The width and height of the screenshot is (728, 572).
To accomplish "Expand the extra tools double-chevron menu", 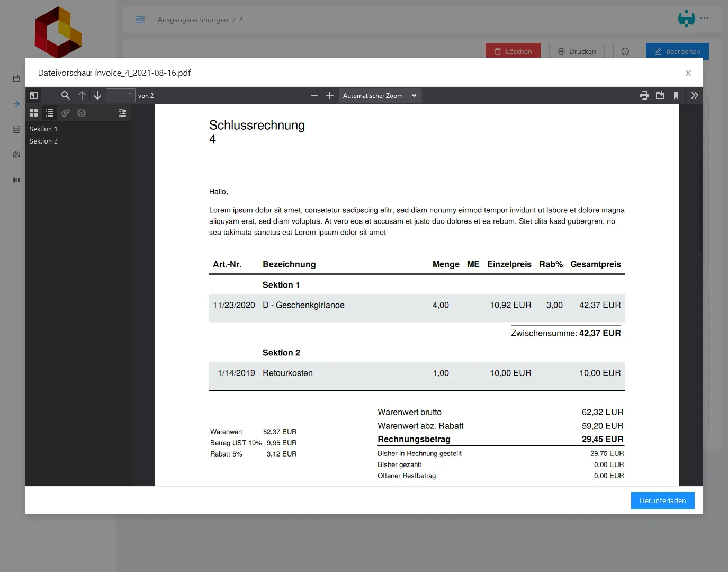I will pyautogui.click(x=695, y=95).
